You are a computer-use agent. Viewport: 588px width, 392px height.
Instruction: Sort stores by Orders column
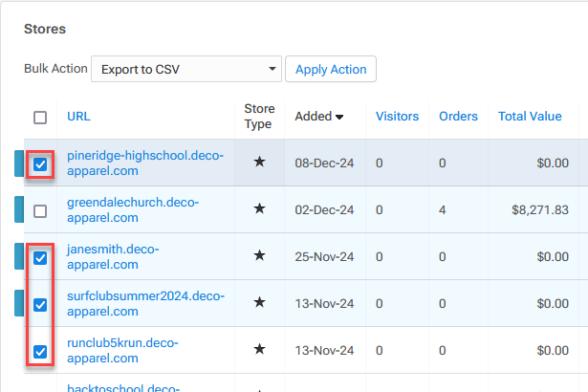coord(458,117)
